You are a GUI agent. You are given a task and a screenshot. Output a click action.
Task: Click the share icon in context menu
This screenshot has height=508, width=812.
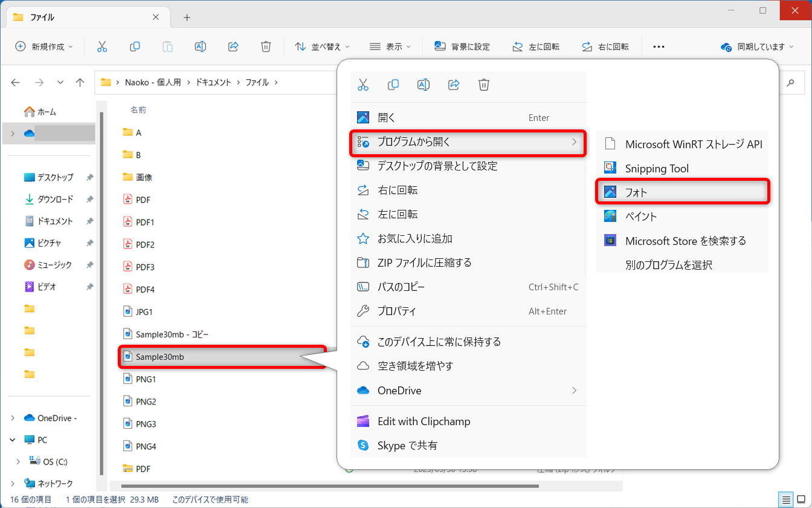coord(454,85)
